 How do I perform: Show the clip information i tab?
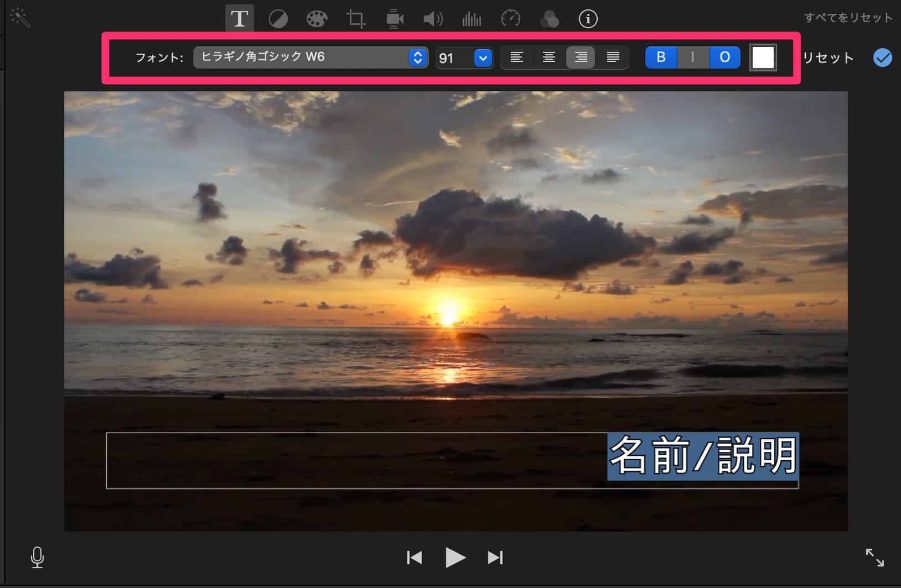click(588, 19)
